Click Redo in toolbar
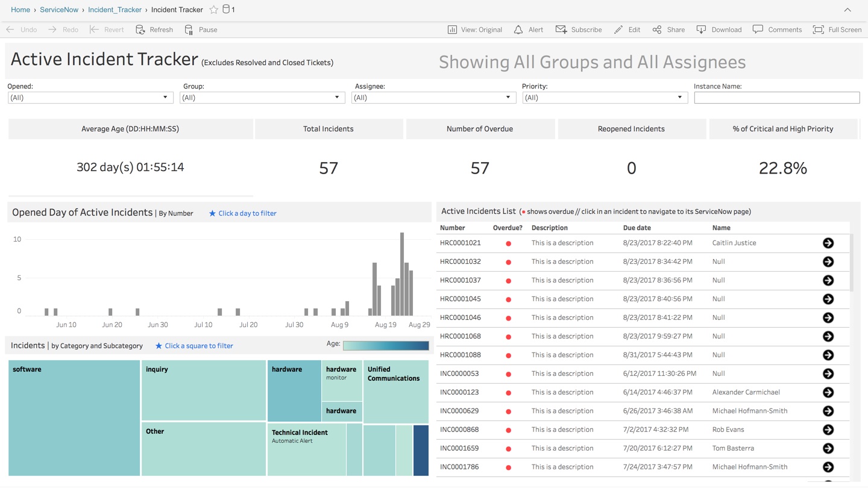The width and height of the screenshot is (868, 488). pos(63,30)
